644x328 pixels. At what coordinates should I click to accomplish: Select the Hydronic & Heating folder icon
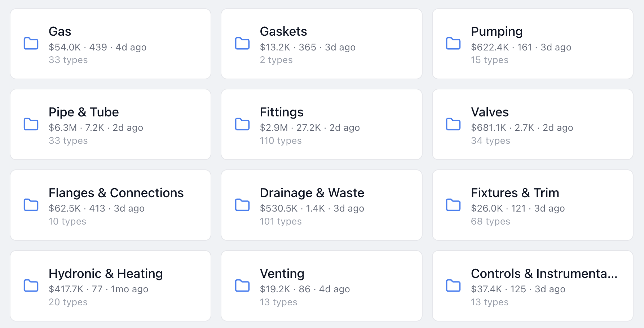tap(31, 285)
